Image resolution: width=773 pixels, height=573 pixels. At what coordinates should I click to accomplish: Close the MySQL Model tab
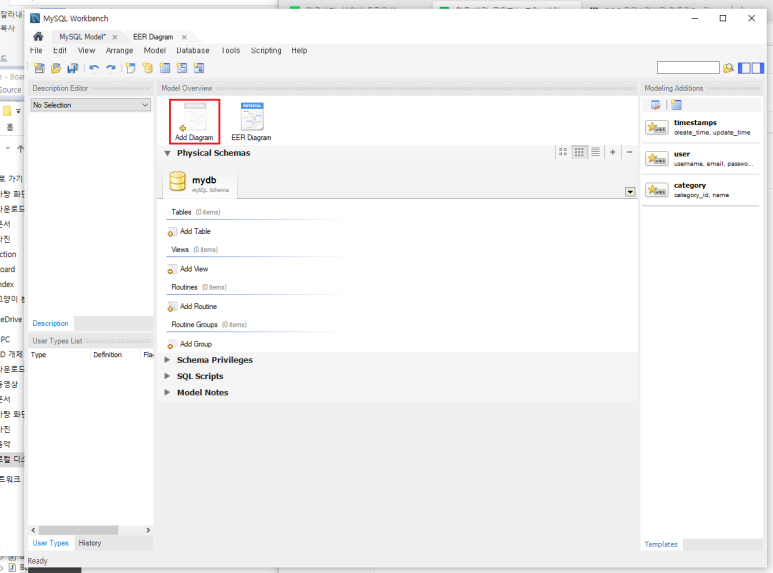tap(114, 37)
